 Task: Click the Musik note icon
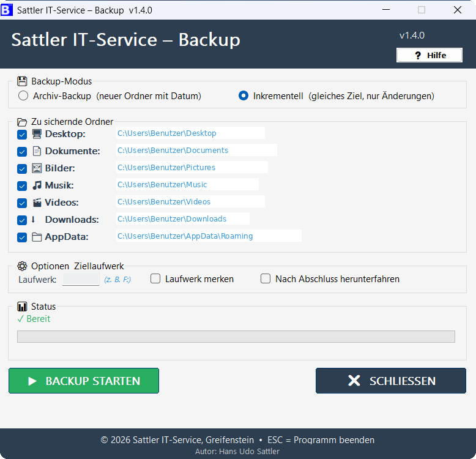(37, 185)
